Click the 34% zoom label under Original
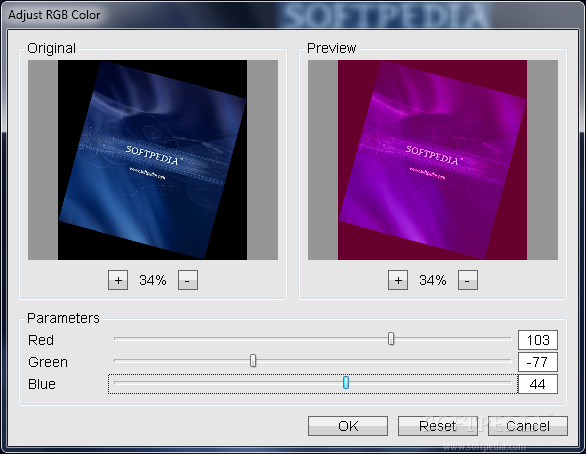586x454 pixels. pos(152,280)
